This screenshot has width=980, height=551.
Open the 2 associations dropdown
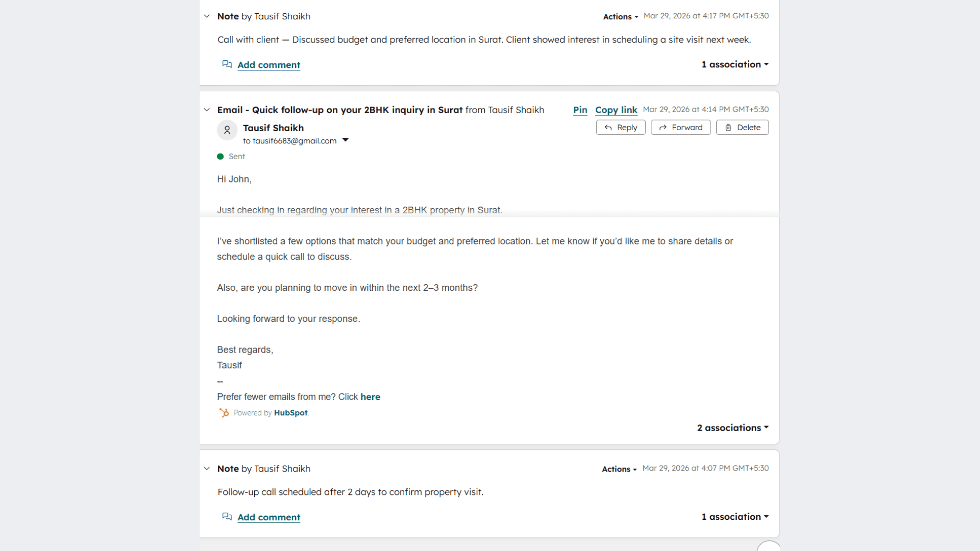pyautogui.click(x=732, y=428)
